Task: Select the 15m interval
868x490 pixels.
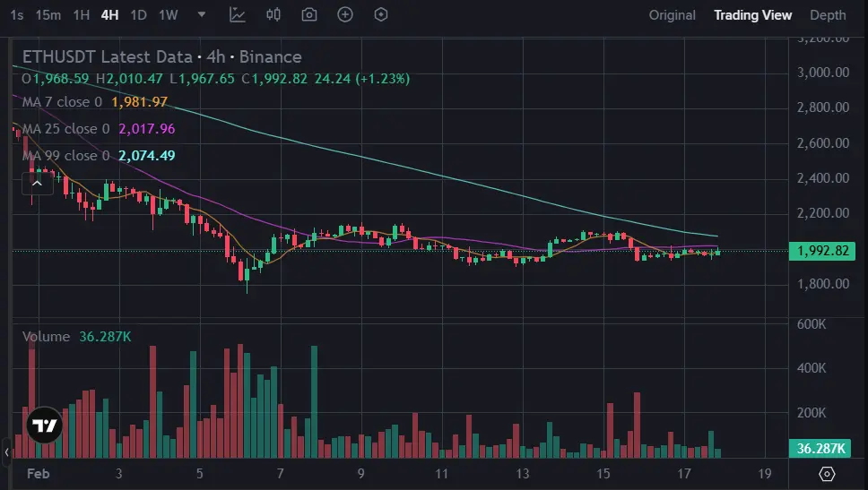Action: [48, 15]
